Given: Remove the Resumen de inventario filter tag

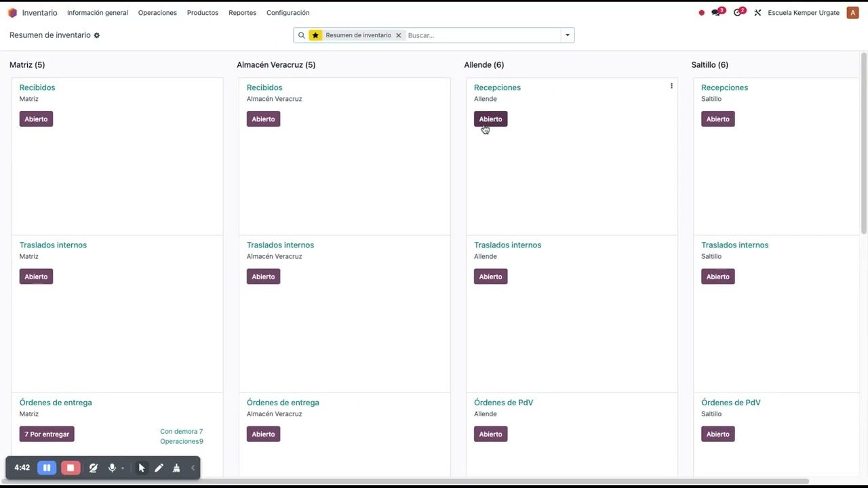Looking at the screenshot, I should click(399, 35).
